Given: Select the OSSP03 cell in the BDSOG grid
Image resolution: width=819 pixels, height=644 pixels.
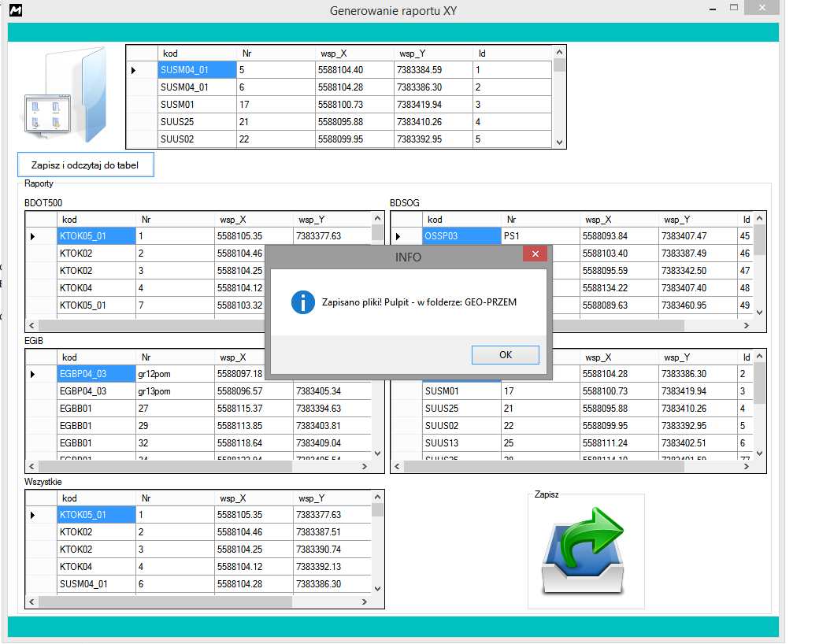Looking at the screenshot, I should pyautogui.click(x=461, y=236).
